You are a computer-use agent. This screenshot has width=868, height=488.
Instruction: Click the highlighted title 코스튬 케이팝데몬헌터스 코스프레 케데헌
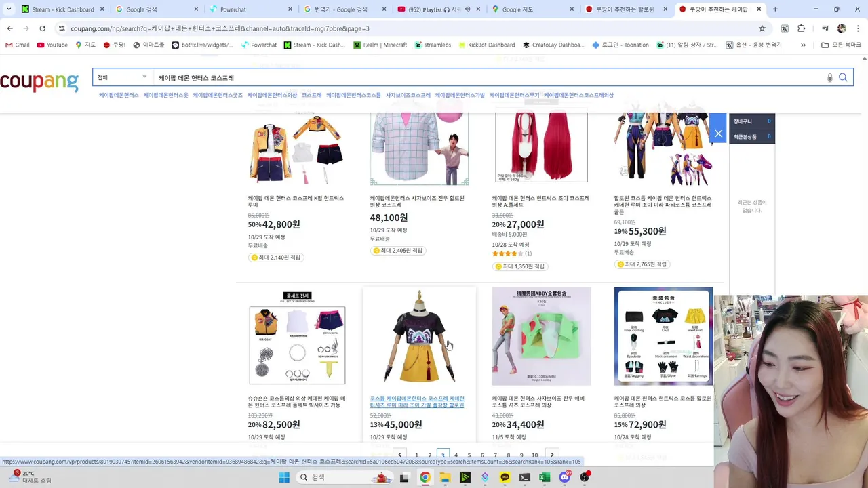click(x=417, y=402)
